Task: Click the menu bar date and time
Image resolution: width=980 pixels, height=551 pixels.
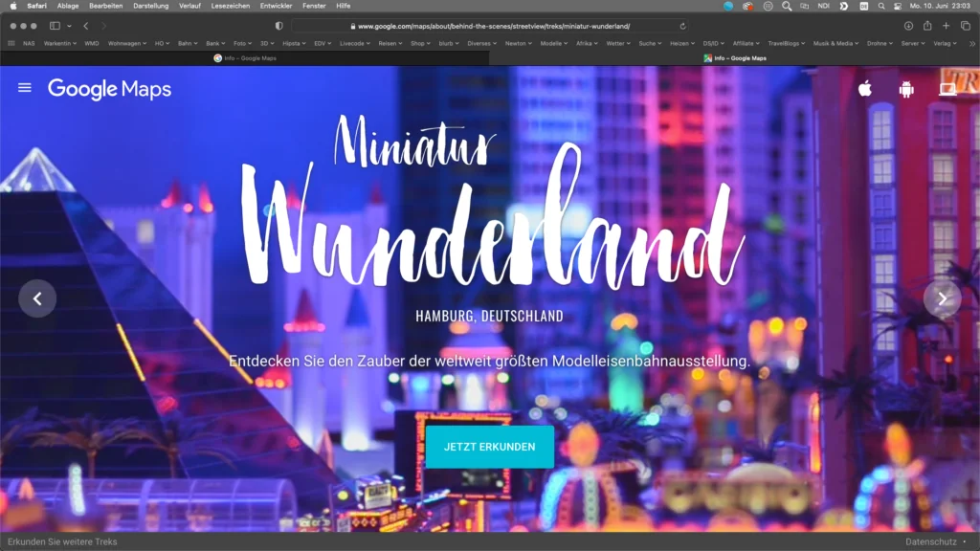Action: point(940,6)
